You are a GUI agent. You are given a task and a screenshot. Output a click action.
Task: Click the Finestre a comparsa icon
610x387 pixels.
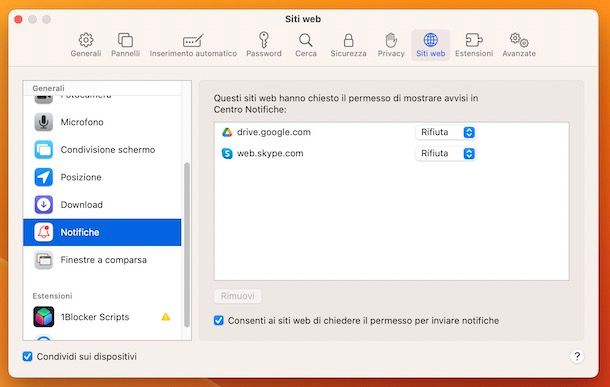coord(44,260)
